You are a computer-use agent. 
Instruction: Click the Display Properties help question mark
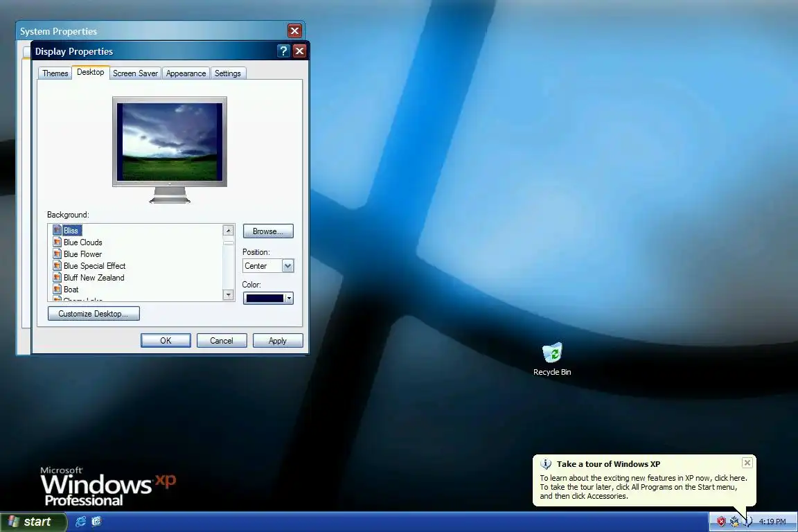point(283,51)
